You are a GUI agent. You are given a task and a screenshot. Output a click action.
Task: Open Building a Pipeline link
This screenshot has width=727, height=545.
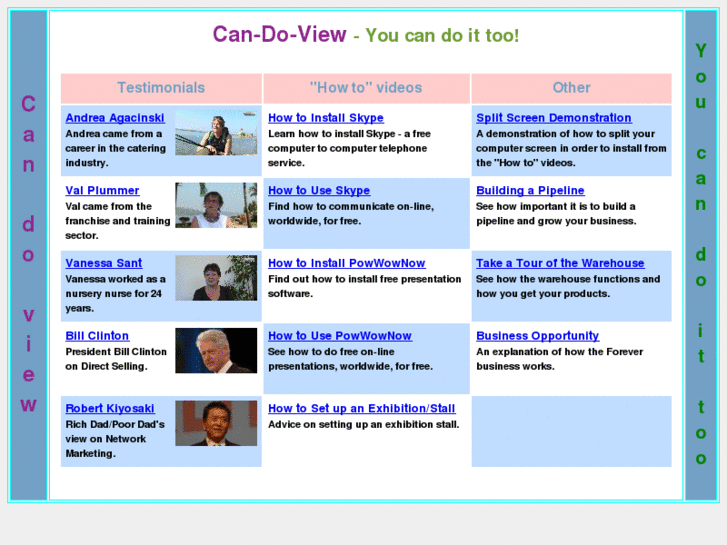click(530, 191)
